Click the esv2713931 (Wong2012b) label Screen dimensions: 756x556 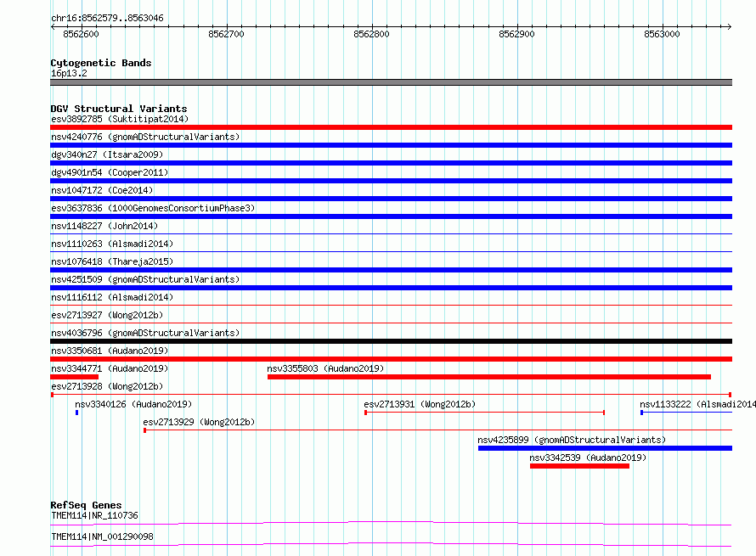click(420, 404)
